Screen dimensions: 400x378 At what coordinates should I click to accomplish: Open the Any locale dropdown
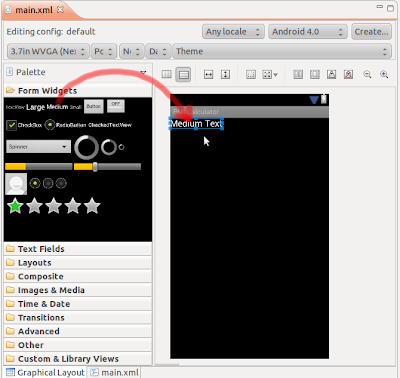pos(233,32)
